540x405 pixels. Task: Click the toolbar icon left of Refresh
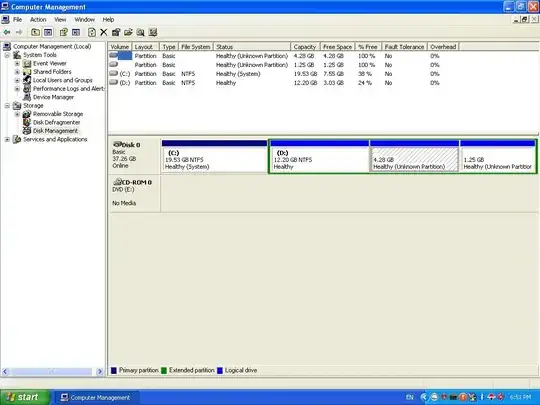point(76,32)
